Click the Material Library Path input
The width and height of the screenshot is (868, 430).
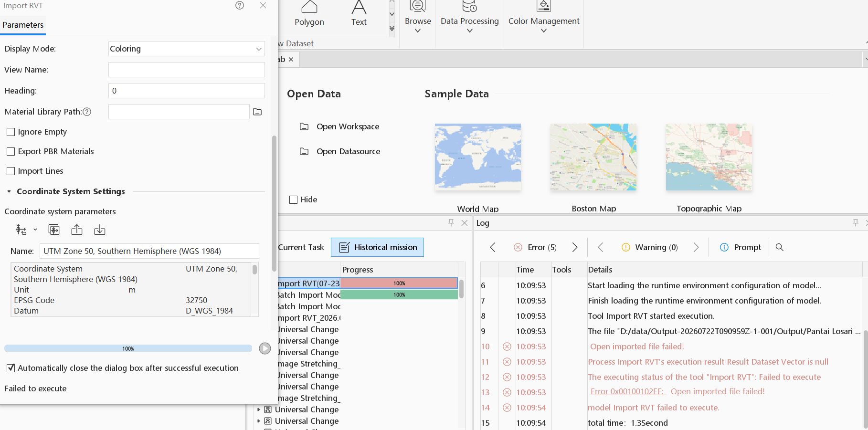pos(179,112)
